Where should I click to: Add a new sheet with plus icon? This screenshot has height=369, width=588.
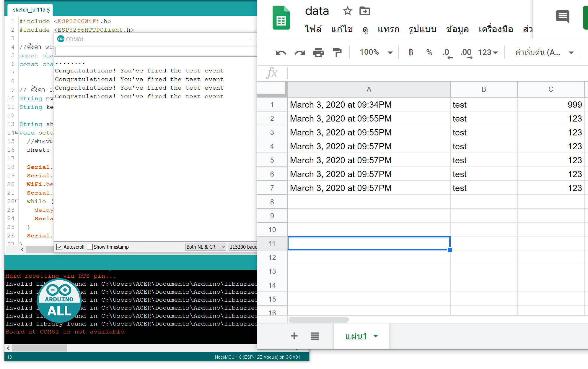[x=294, y=336]
